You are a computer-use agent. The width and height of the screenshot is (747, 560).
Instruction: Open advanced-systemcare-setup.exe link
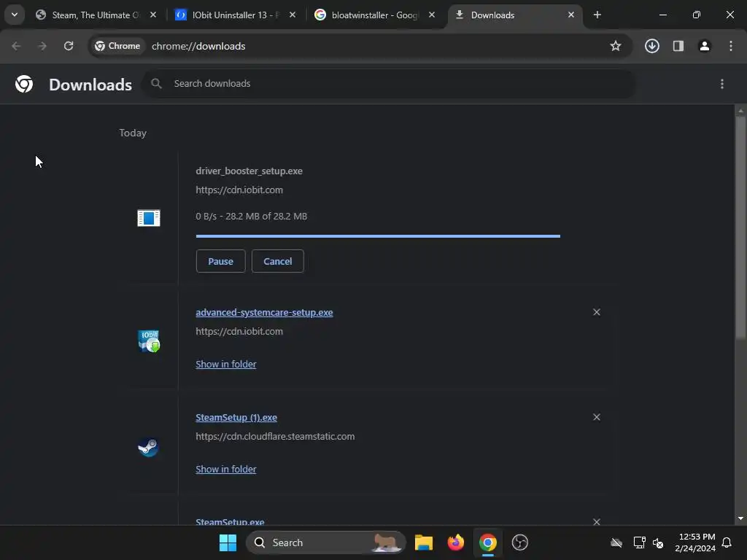(x=264, y=312)
